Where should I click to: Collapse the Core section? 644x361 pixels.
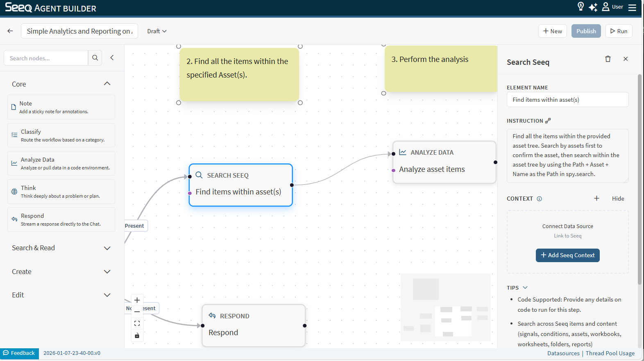coord(107,84)
